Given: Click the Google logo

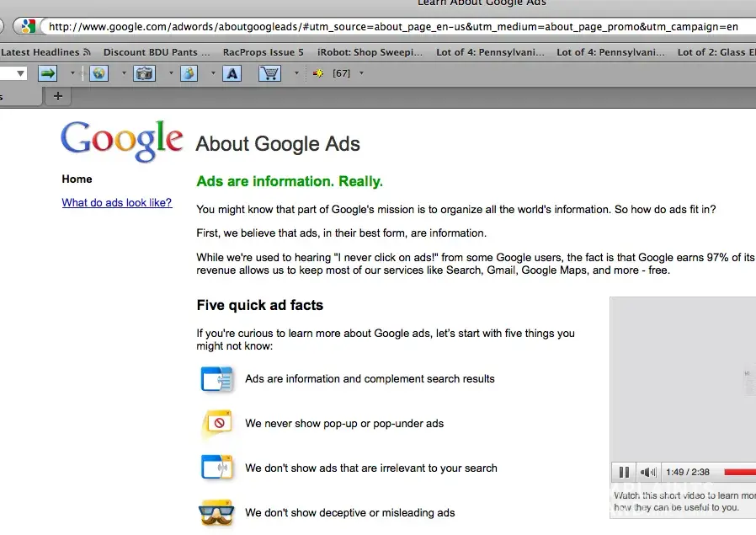Looking at the screenshot, I should 121,141.
